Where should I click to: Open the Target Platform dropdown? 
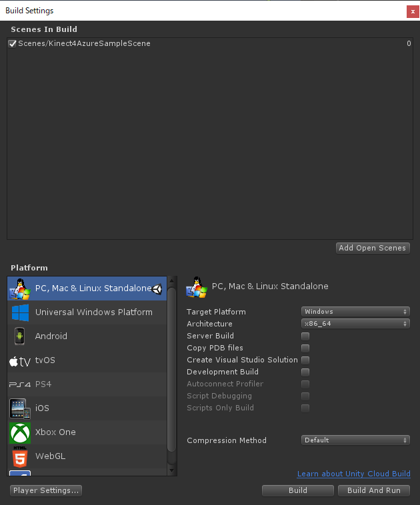(x=355, y=311)
